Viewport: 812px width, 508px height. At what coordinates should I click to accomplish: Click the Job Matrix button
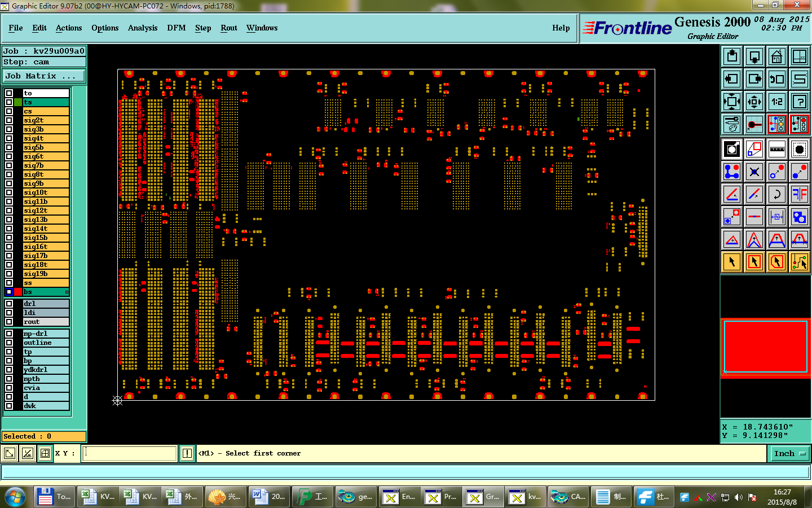point(44,76)
